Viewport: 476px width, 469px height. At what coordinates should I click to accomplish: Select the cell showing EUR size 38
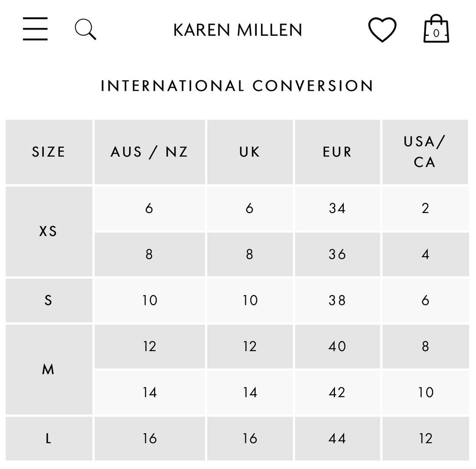337,300
